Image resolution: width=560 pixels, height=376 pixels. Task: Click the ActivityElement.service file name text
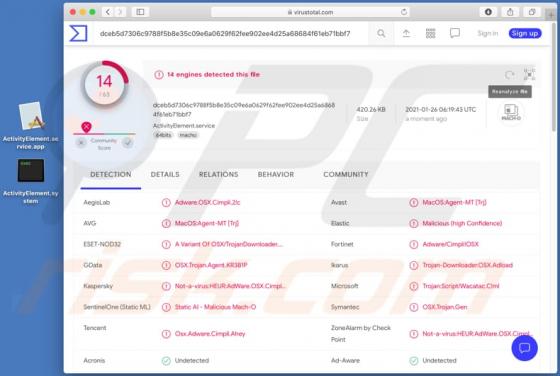[x=184, y=126]
